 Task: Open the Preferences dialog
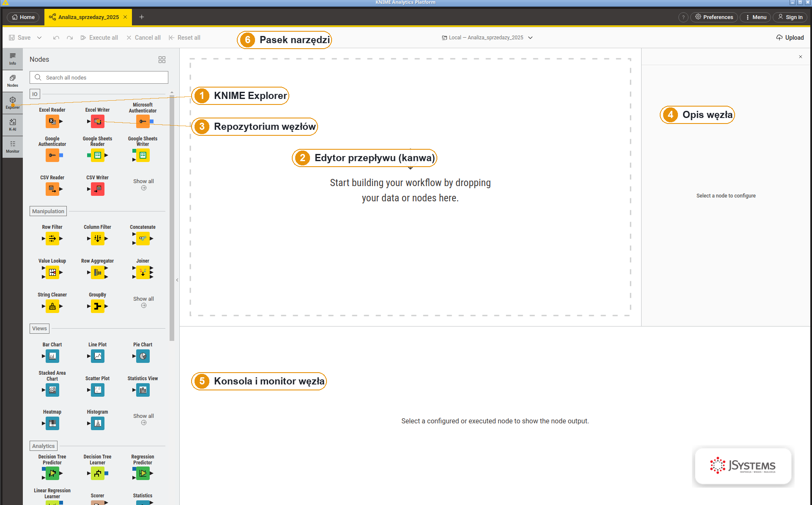coord(714,17)
